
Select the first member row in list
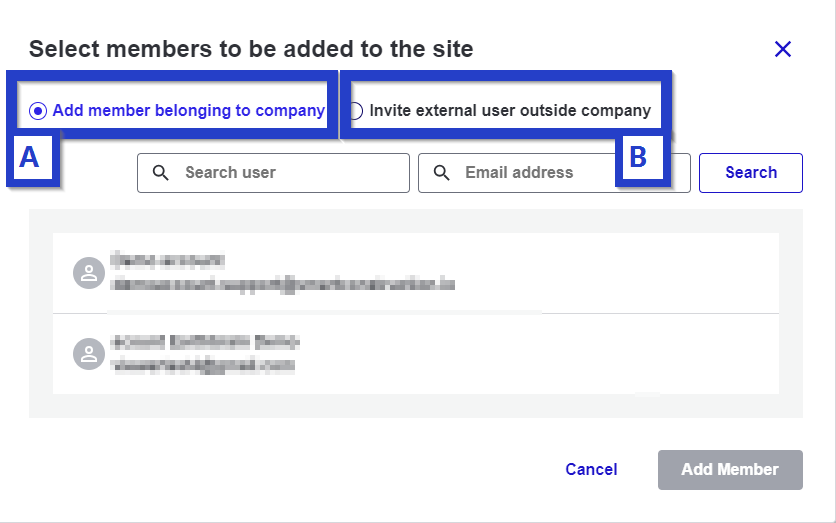point(416,273)
